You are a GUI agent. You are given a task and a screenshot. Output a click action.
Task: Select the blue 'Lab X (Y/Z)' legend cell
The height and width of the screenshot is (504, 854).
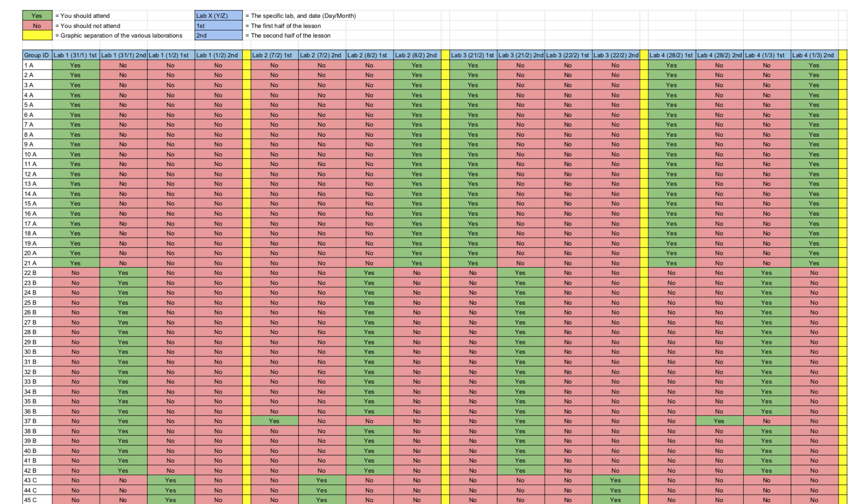218,16
